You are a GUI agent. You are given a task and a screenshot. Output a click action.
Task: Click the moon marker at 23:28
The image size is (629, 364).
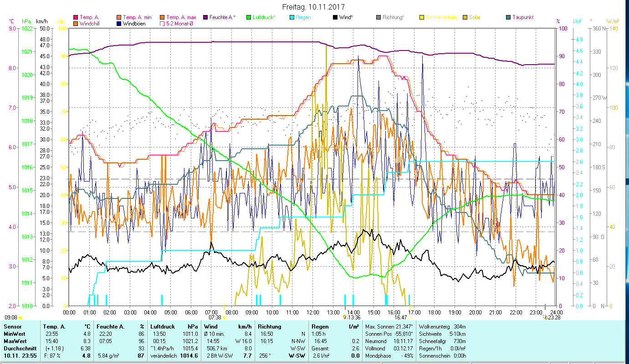(x=546, y=318)
